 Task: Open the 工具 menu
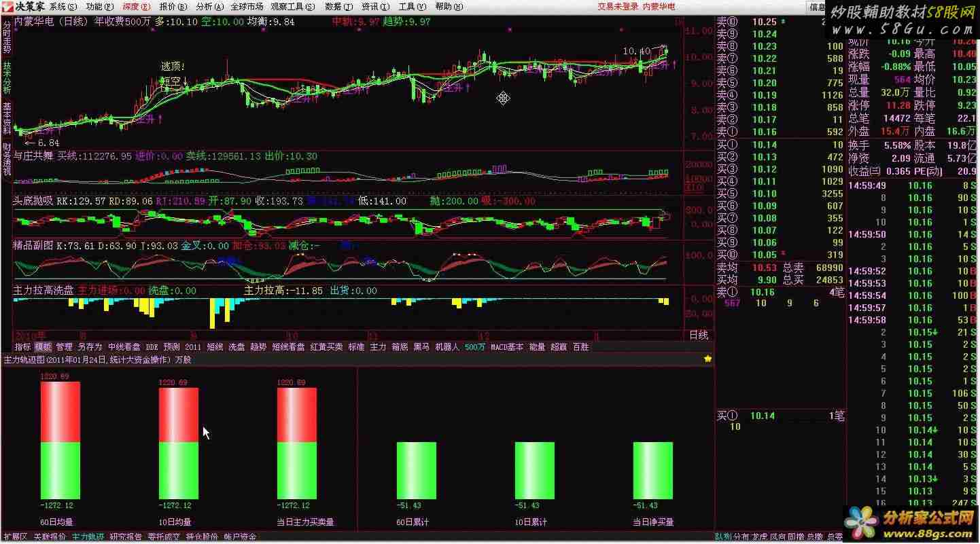411,6
